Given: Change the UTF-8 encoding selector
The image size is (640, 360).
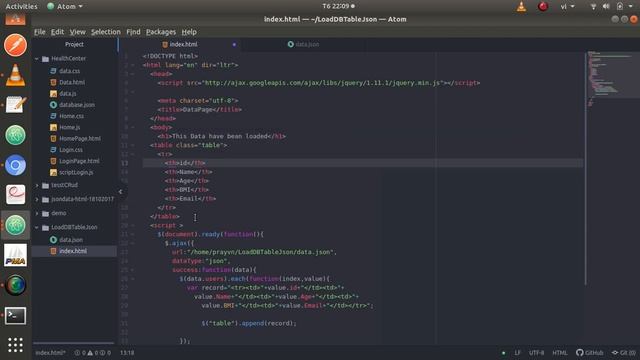Looking at the screenshot, I should click(536, 353).
